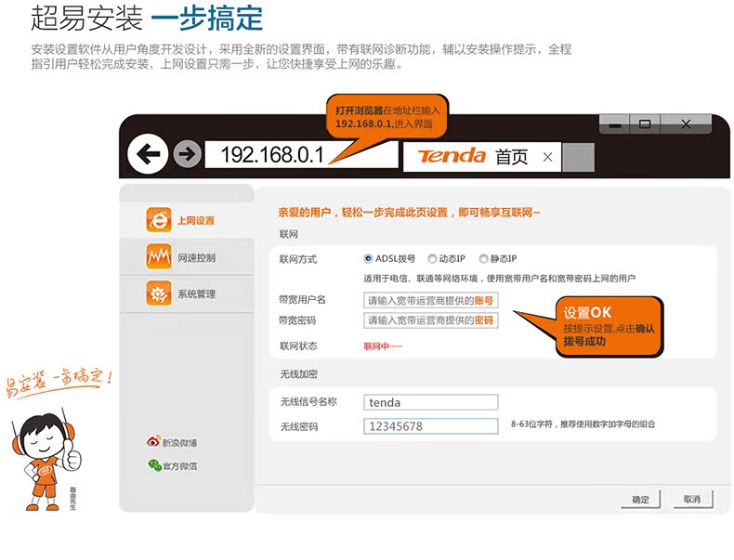Screen dimensions: 734x560
Task: Click the browser back arrow button
Action: coord(148,154)
